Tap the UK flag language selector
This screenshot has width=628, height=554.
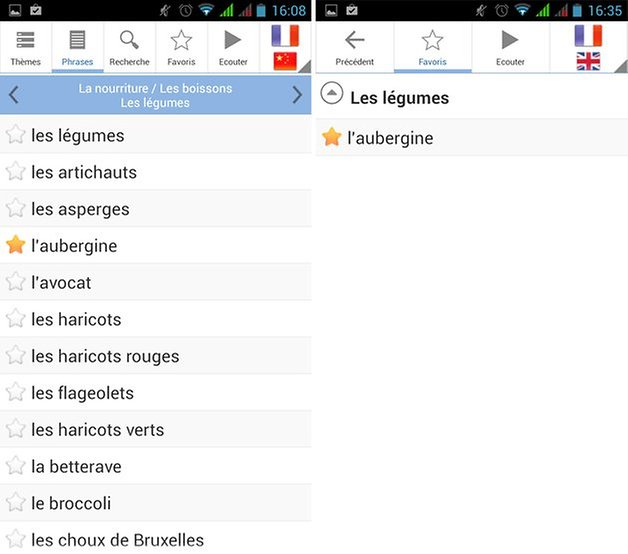pyautogui.click(x=588, y=61)
